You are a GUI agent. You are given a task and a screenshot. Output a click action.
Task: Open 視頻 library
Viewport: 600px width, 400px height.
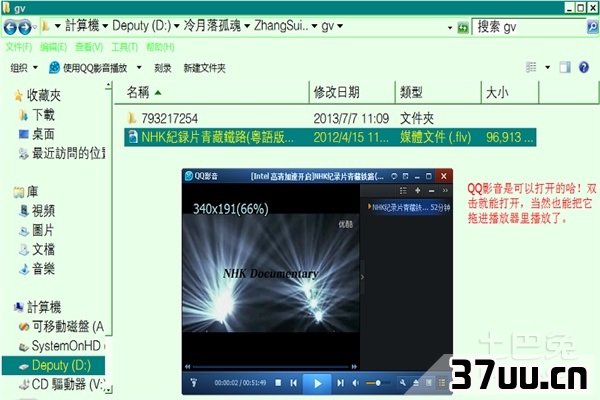(38, 211)
